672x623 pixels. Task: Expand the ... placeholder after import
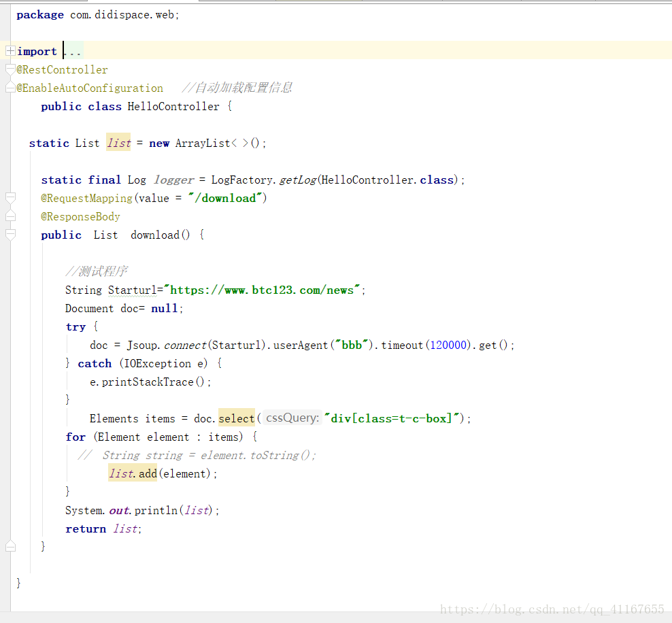point(73,51)
